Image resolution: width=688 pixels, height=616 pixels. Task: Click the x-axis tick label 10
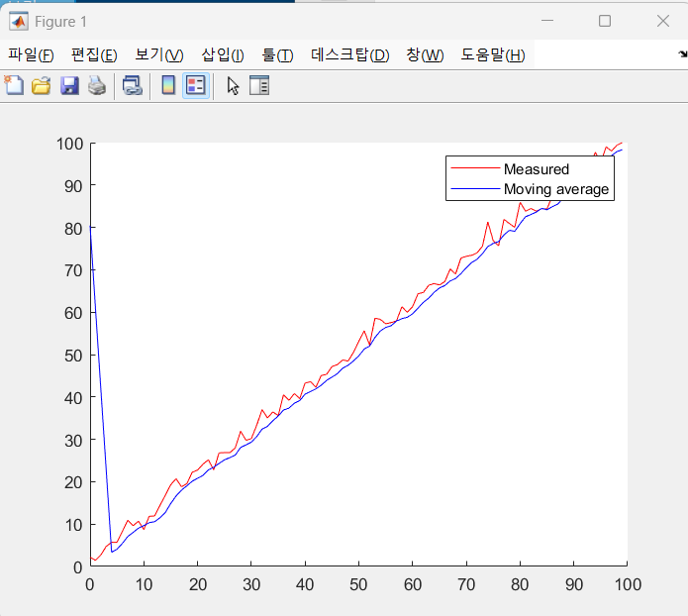pyautogui.click(x=144, y=585)
